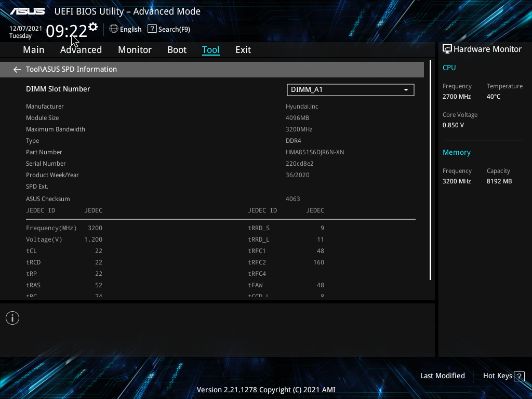This screenshot has height=399, width=532.
Task: Click the tRFC2 value 160
Action: 319,262
